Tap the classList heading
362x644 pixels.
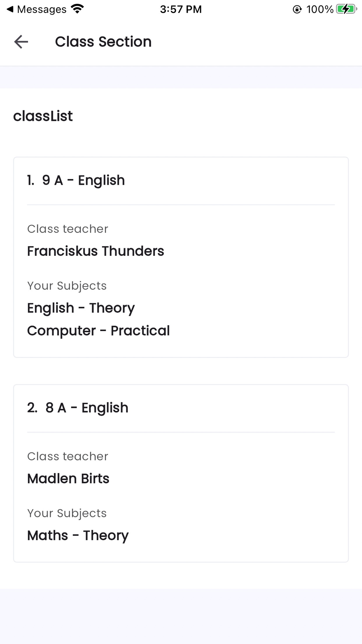click(43, 116)
